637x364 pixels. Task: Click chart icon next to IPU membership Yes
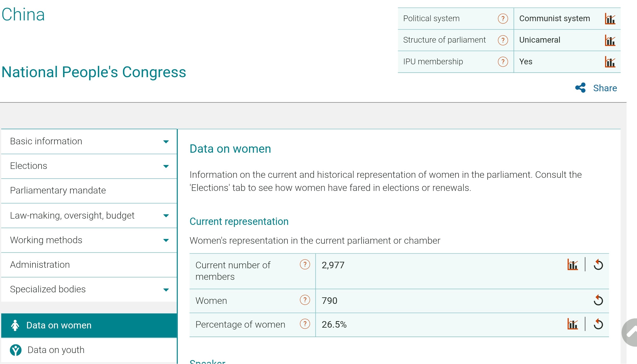point(610,62)
